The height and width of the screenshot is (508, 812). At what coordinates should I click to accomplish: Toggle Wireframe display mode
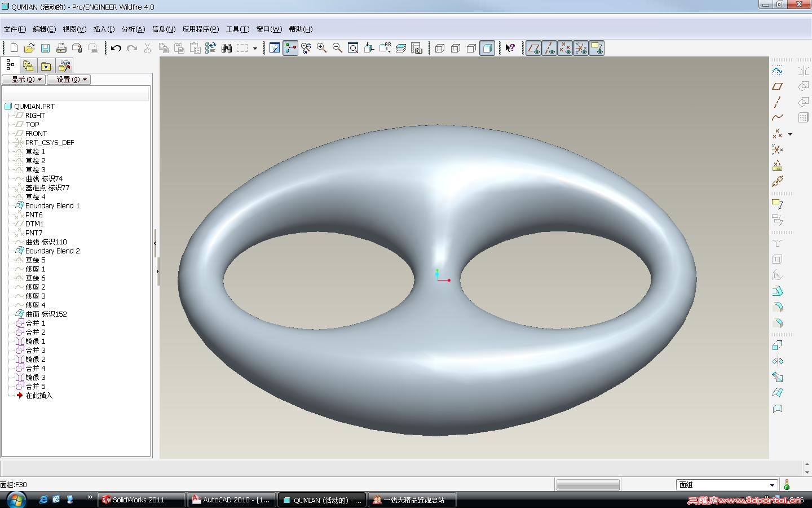[x=440, y=48]
